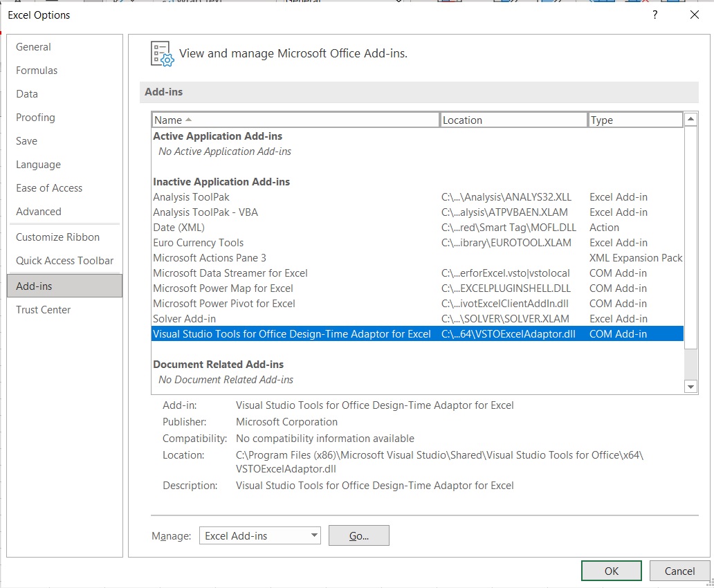Click the Go button

pyautogui.click(x=358, y=535)
